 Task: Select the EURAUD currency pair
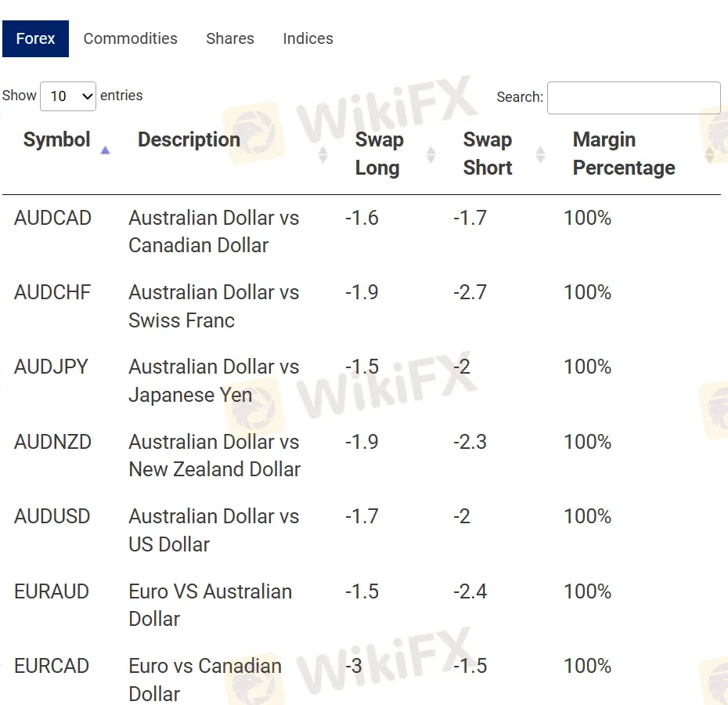click(52, 591)
